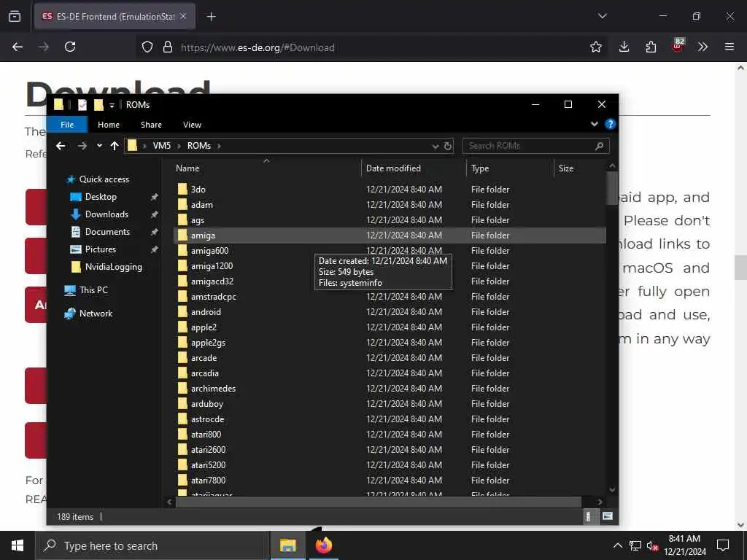Switch to large thumbnails view icon
This screenshot has width=747, height=560.
608,516
